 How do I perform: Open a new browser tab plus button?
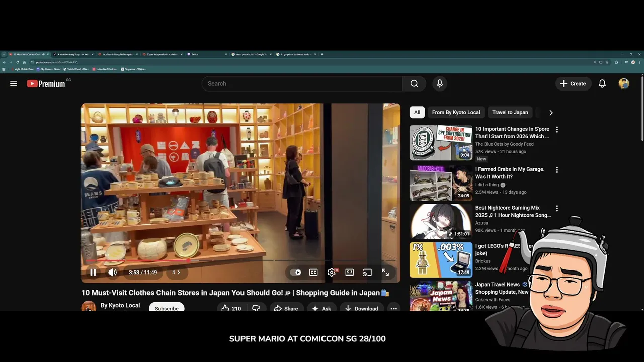coord(322,54)
